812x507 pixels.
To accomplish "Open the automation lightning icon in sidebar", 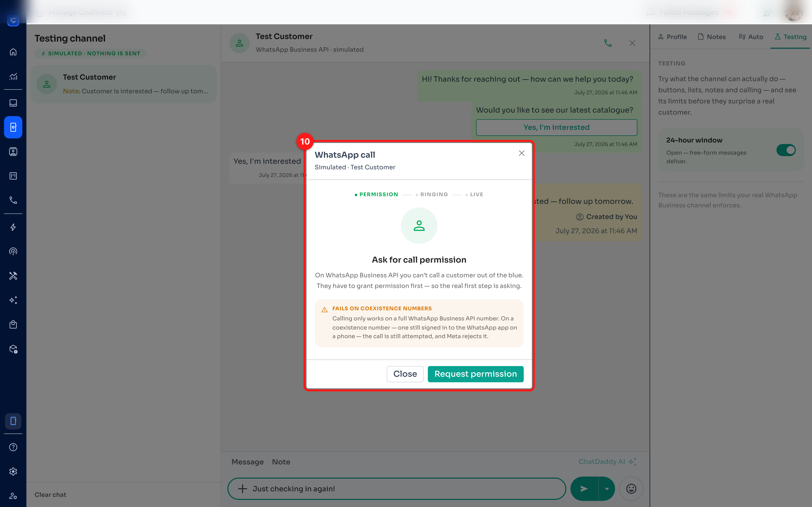I will 13,227.
